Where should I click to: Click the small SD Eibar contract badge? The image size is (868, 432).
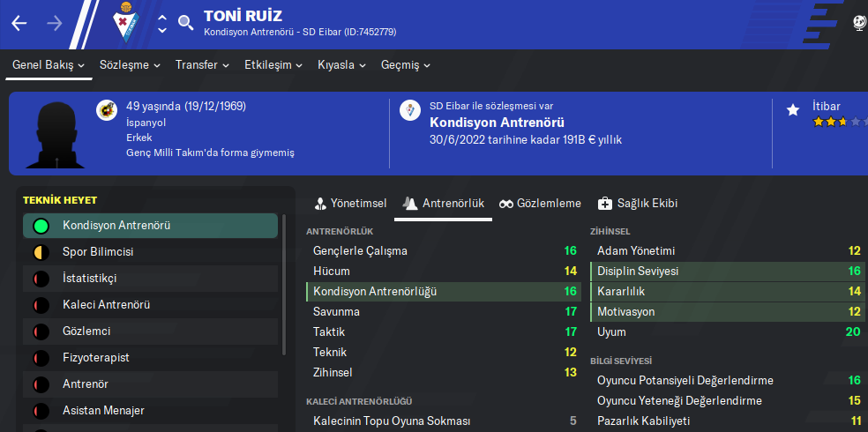410,110
